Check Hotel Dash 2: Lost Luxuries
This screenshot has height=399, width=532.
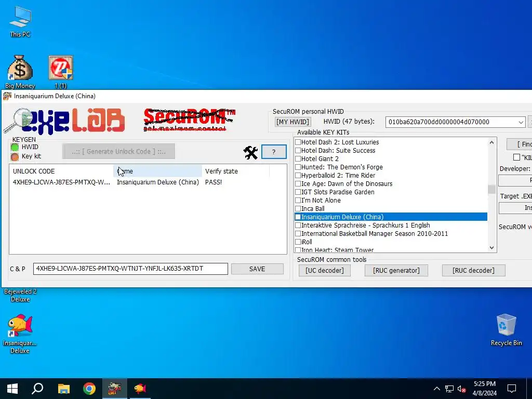[x=298, y=142]
